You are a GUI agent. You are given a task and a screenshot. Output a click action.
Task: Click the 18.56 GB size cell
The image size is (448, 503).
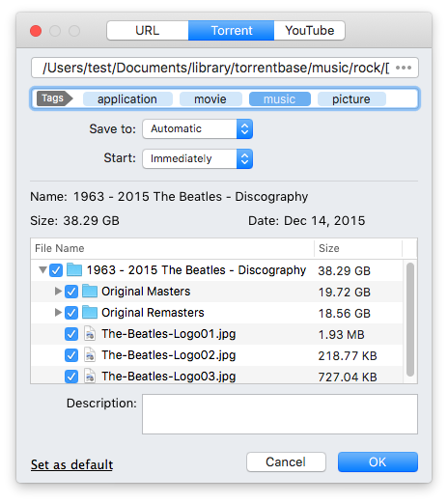(x=345, y=314)
